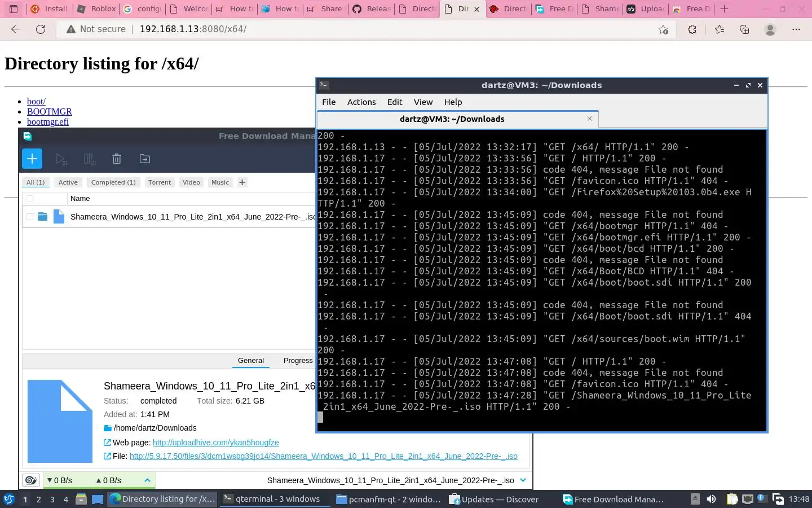The image size is (812, 508).
Task: Tick the Shameera ISO download row checkbox
Action: pos(30,217)
